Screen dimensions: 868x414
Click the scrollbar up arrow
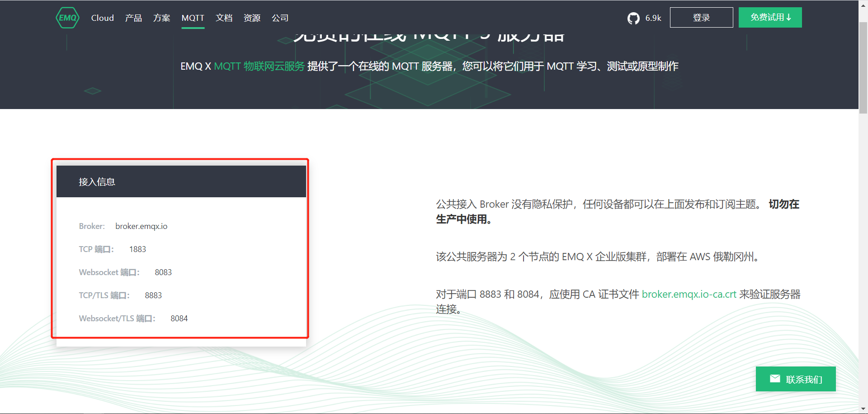coord(863,5)
